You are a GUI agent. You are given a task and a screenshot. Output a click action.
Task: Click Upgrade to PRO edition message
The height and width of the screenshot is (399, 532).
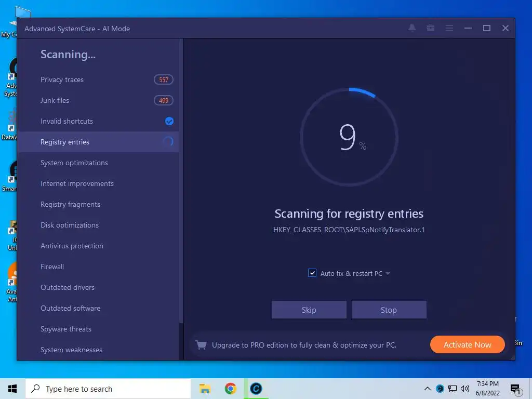click(x=304, y=345)
